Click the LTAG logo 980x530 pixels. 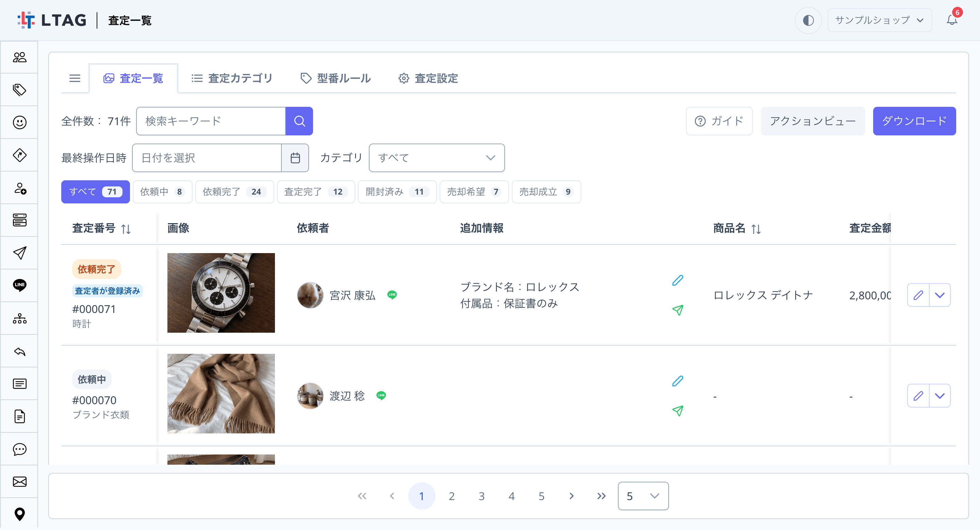coord(52,20)
